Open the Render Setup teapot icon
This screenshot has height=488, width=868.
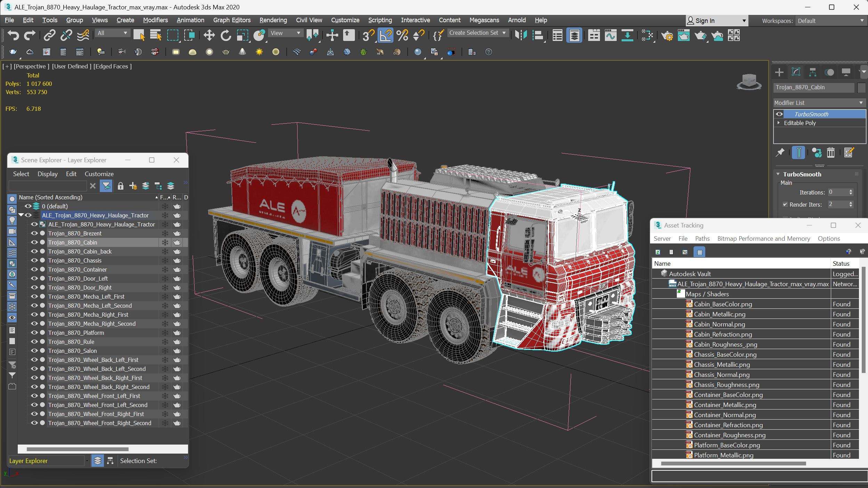(x=667, y=35)
